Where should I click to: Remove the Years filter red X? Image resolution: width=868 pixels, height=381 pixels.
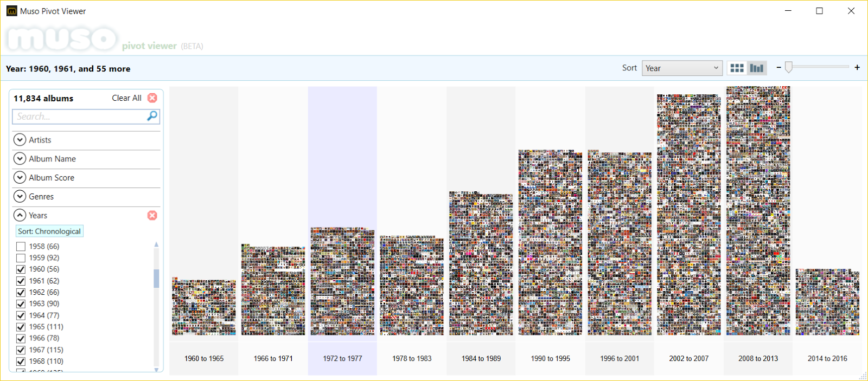pos(152,215)
